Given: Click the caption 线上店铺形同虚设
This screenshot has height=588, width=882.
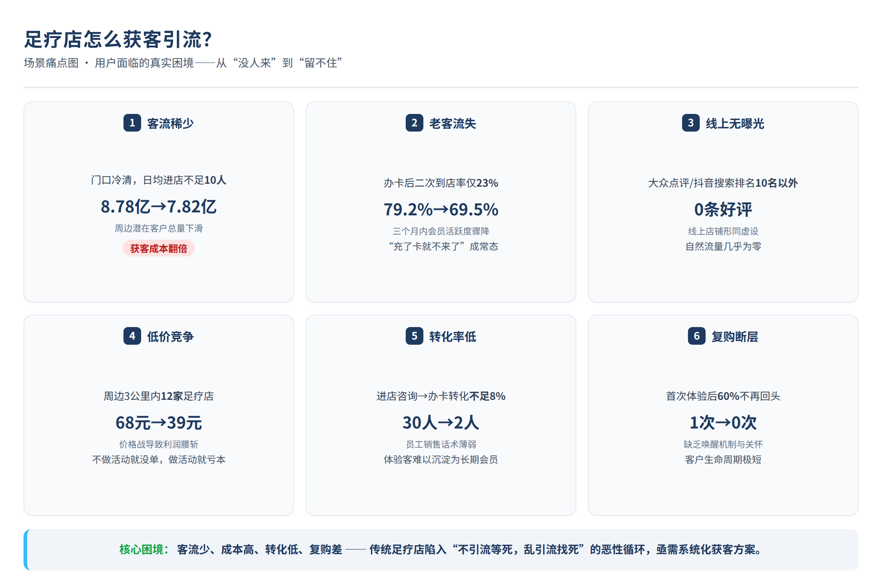Looking at the screenshot, I should coord(723,232).
